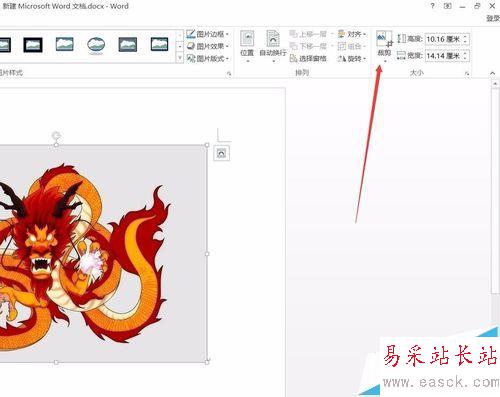Open the Picture Styles group dialog launcher
This screenshot has height=397, width=500.
click(x=229, y=74)
